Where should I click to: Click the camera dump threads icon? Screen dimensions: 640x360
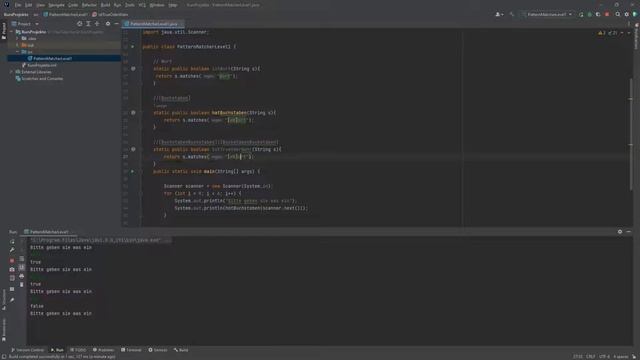click(12, 269)
